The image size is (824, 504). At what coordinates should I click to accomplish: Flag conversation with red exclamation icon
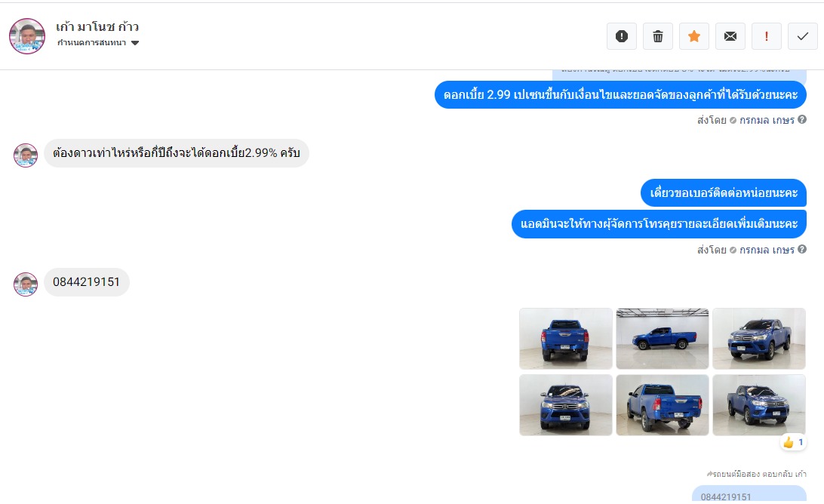(766, 36)
